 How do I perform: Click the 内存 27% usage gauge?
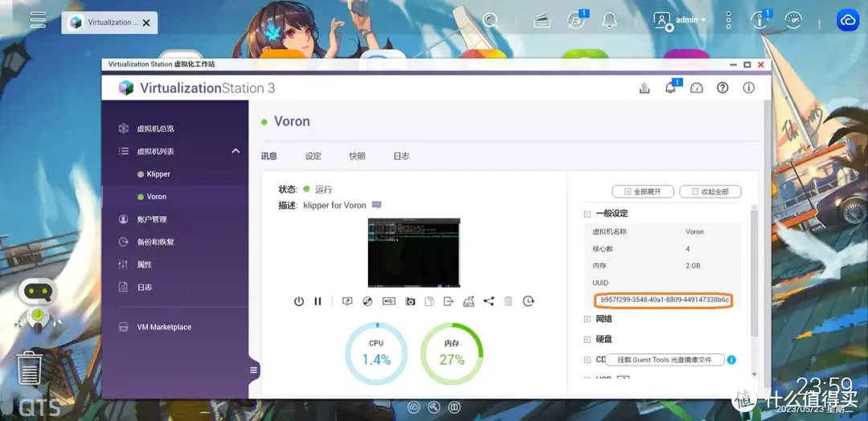(452, 354)
